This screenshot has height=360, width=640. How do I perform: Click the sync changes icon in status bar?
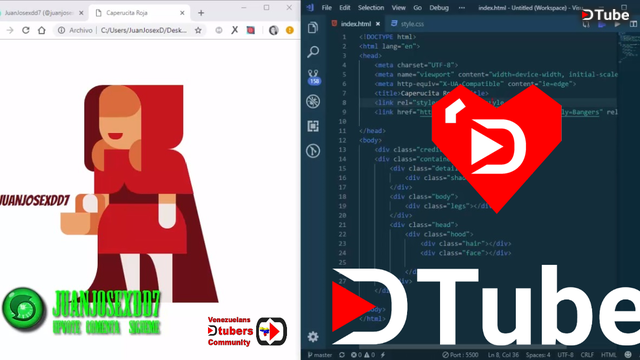tap(342, 355)
